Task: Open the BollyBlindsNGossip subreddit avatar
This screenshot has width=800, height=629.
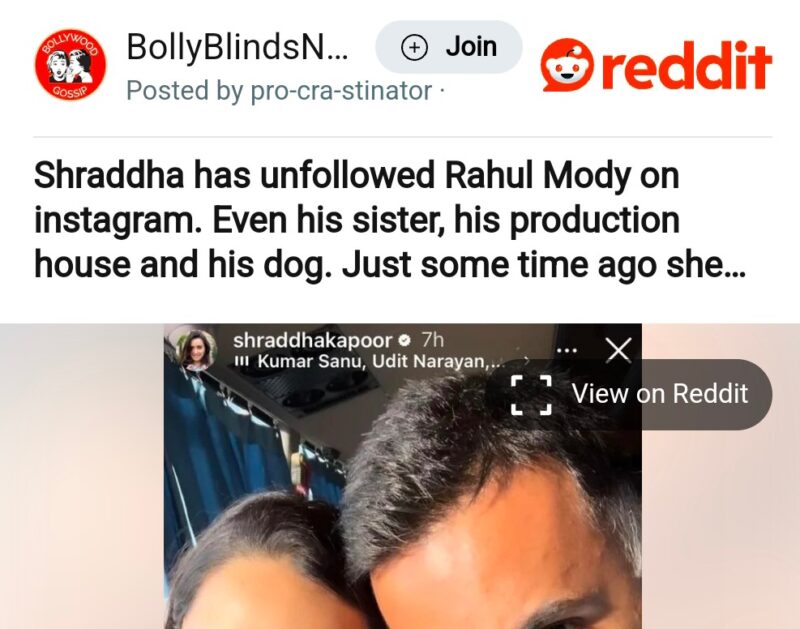Action: click(x=70, y=65)
